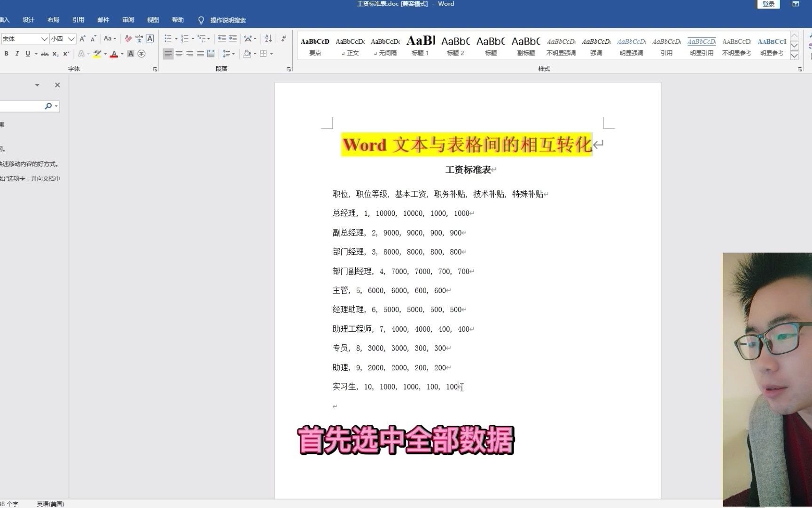This screenshot has height=508, width=812.
Task: Decrease paragraph indent
Action: pyautogui.click(x=222, y=39)
